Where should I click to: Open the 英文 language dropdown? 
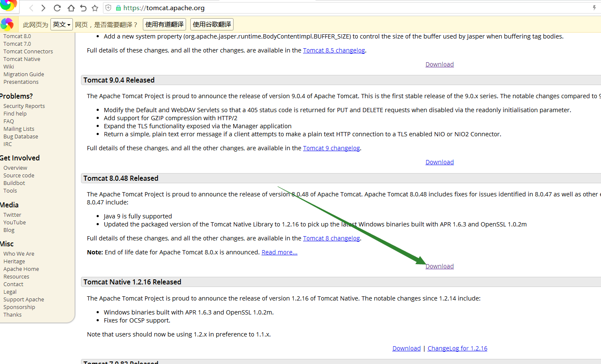[x=61, y=25]
